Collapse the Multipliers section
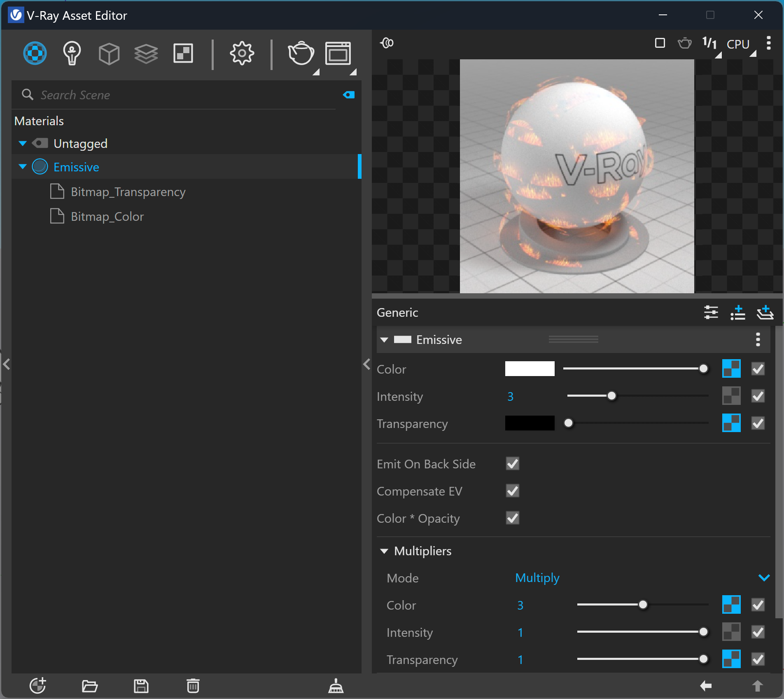 (384, 551)
